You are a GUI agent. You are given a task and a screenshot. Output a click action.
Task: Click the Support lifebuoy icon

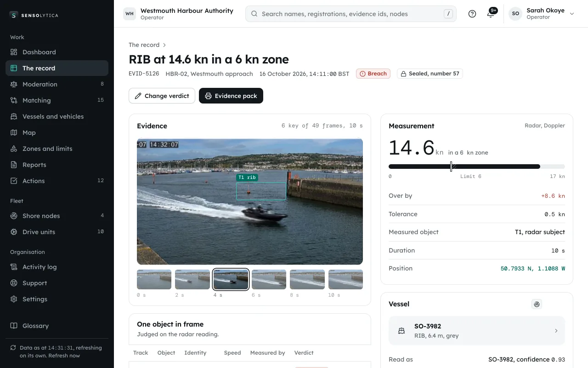[14, 283]
